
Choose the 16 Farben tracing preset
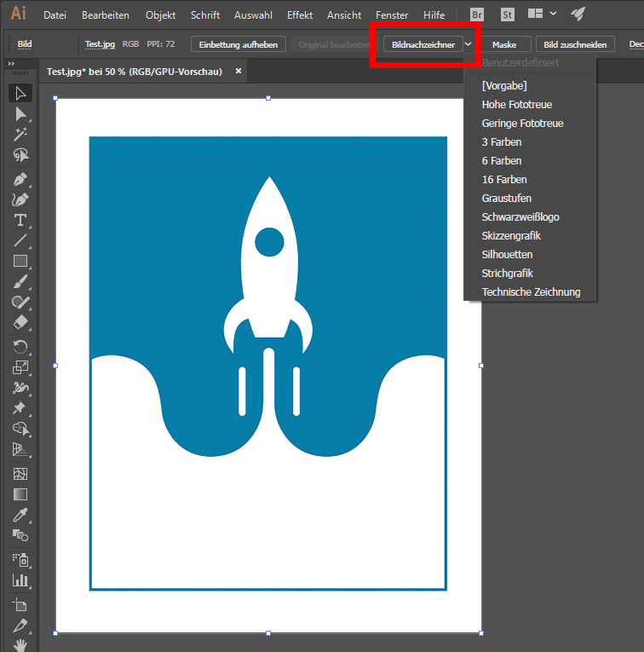pos(504,180)
